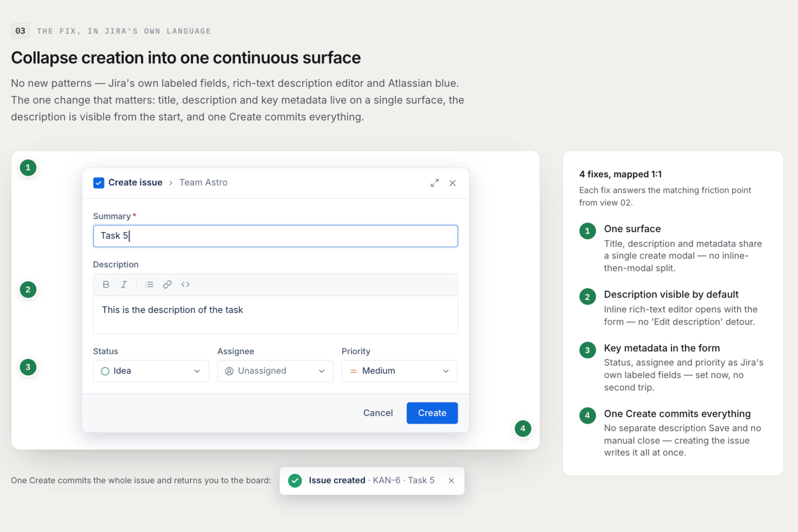Click the '4 fixes, mapped 1:1' title
This screenshot has width=798, height=532.
(x=621, y=174)
